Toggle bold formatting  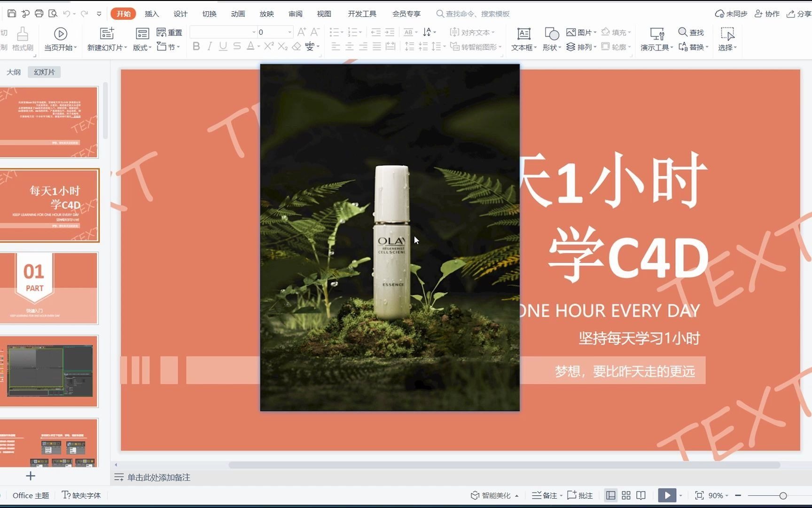(196, 46)
